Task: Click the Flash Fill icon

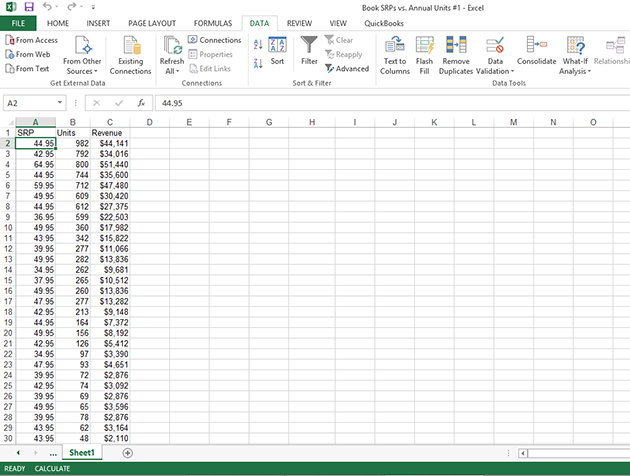Action: coord(424,46)
